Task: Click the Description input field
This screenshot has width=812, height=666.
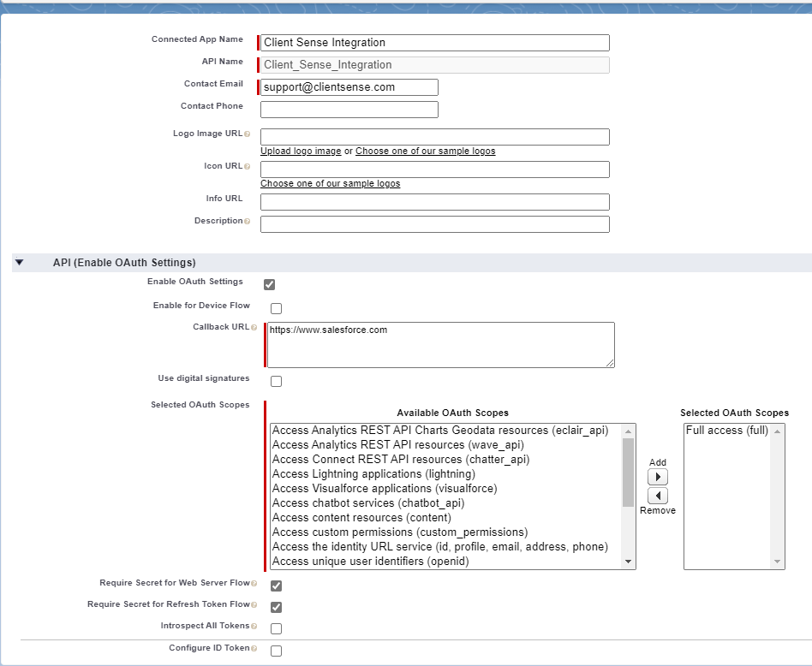Action: (435, 224)
